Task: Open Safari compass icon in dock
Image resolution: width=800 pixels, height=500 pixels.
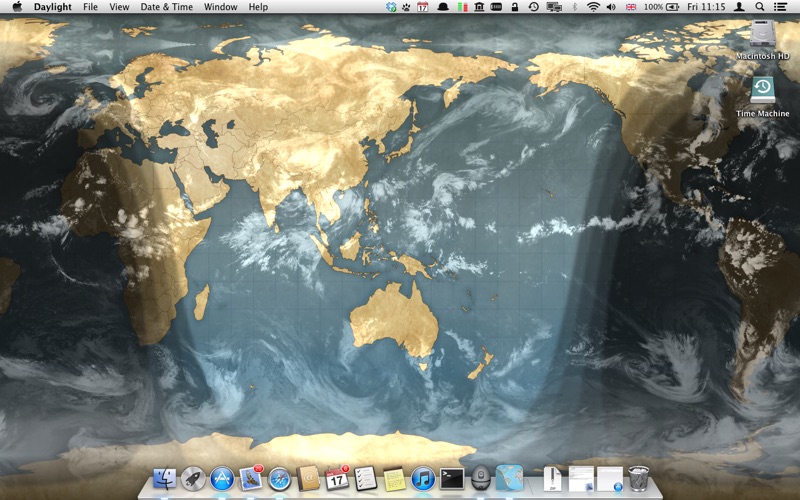Action: coord(279,479)
